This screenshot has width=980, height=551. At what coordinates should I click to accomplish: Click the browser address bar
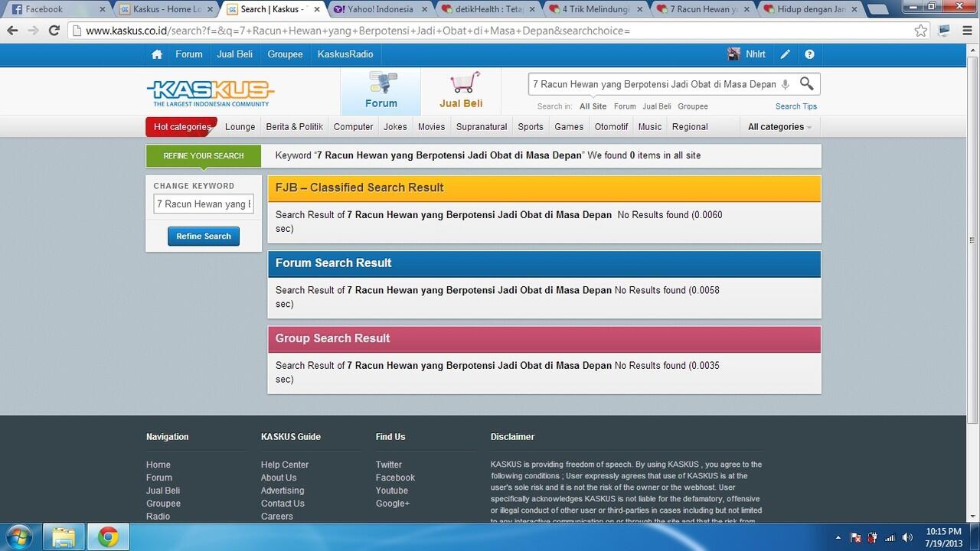coord(498,31)
